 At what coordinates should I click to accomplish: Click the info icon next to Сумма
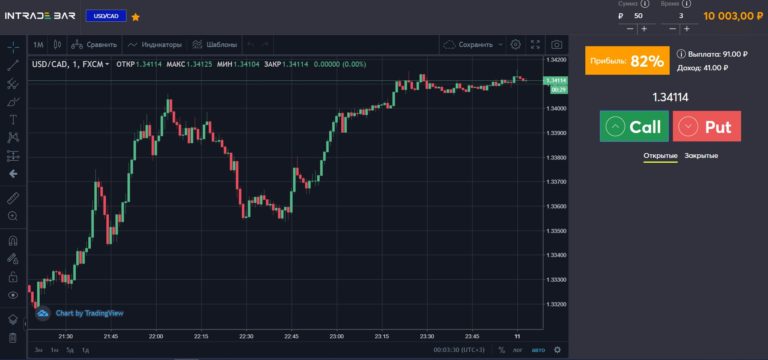point(645,3)
